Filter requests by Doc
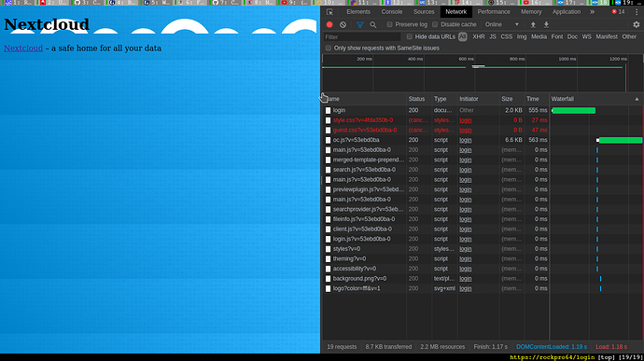Image resolution: width=644 pixels, height=361 pixels. tap(572, 36)
